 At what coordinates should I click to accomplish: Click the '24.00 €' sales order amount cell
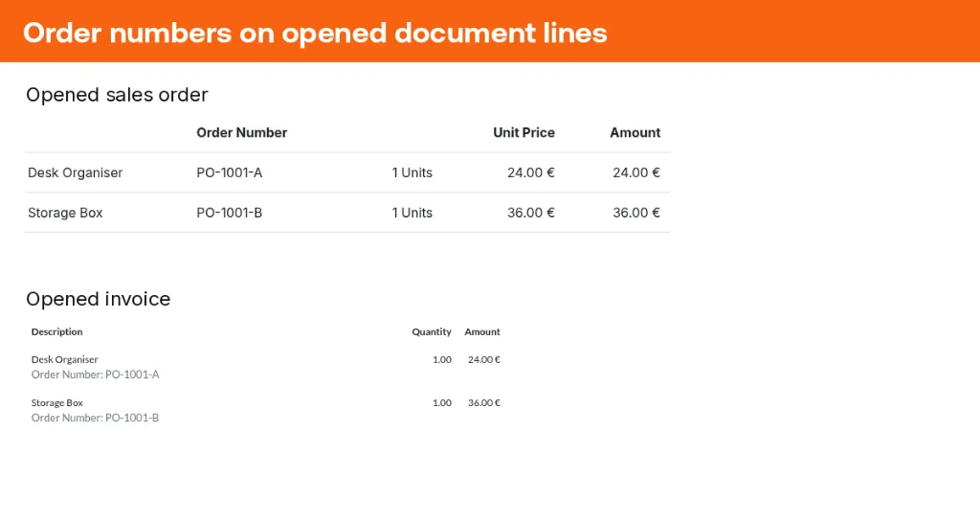(636, 172)
